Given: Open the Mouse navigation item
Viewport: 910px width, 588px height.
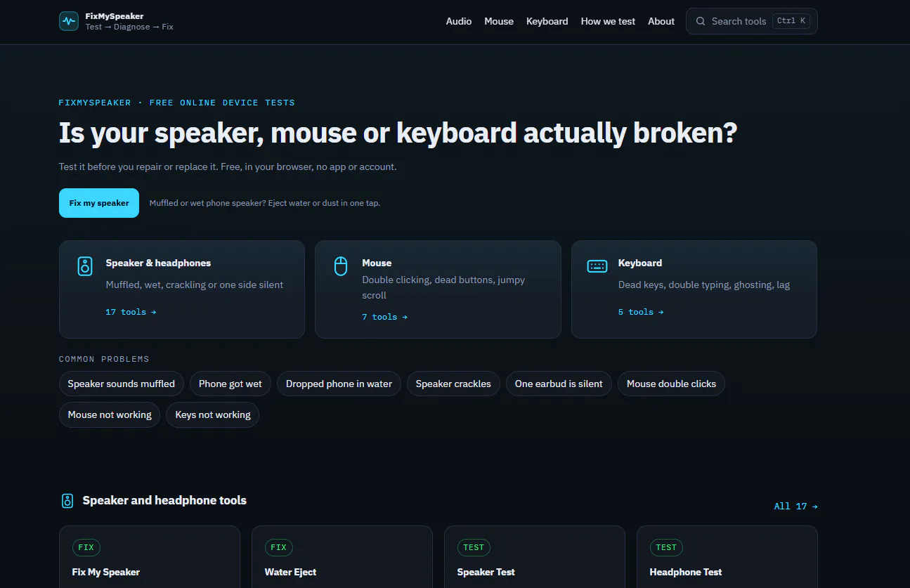Looking at the screenshot, I should click(499, 21).
